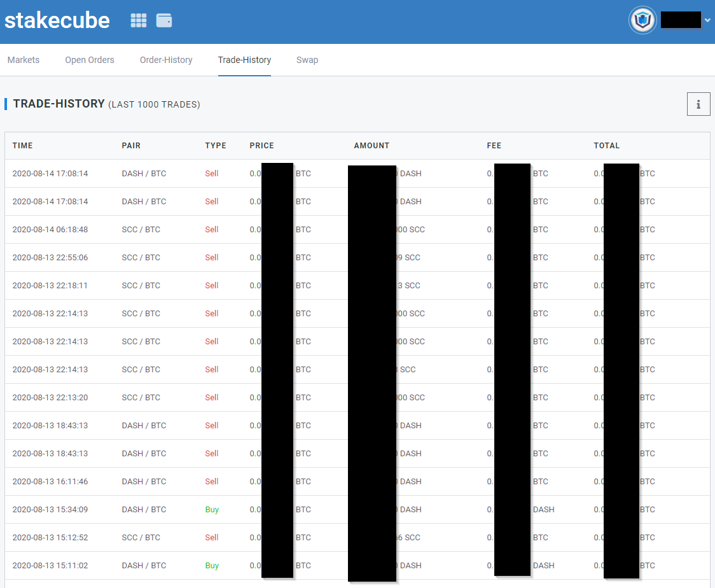The height and width of the screenshot is (588, 715).
Task: Sort by the PRICE column header
Action: [261, 146]
